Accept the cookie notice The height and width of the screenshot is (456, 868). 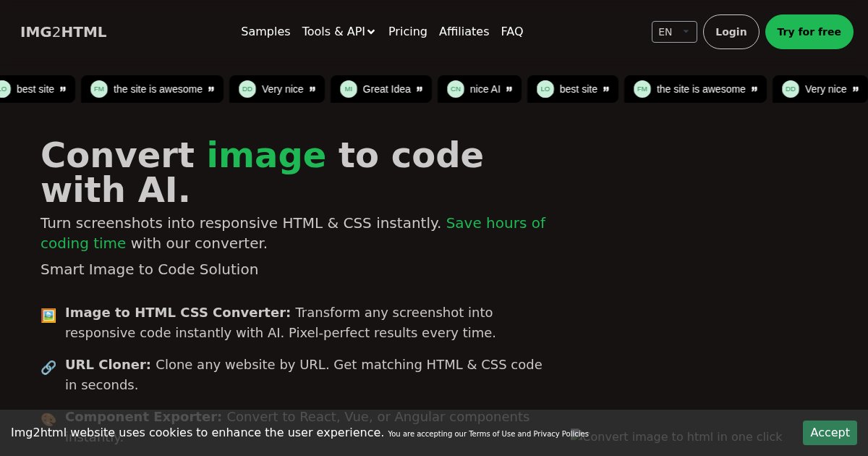tap(830, 432)
